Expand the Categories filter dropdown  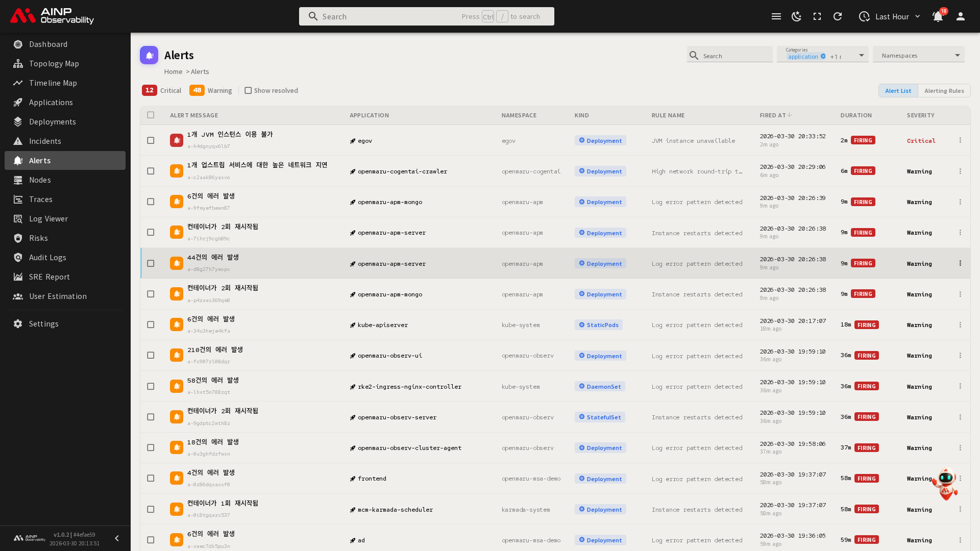pos(862,55)
